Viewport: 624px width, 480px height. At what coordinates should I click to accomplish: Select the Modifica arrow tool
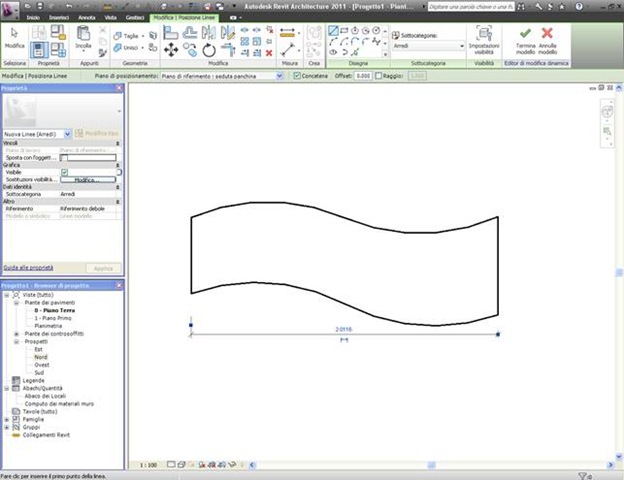click(x=14, y=34)
